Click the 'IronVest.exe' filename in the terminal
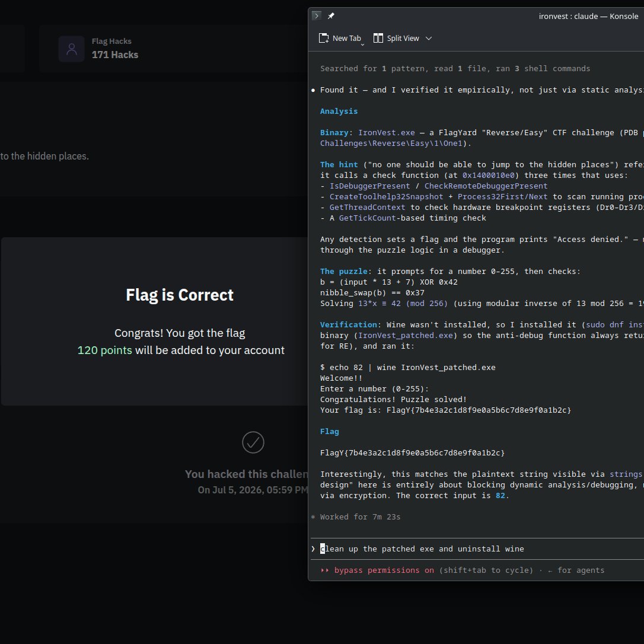The width and height of the screenshot is (644, 644). pos(386,133)
